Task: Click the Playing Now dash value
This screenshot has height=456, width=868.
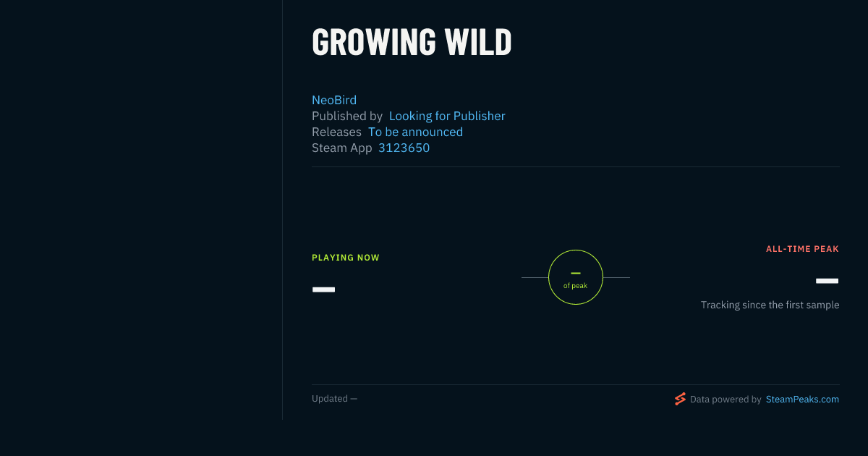Action: 323,290
